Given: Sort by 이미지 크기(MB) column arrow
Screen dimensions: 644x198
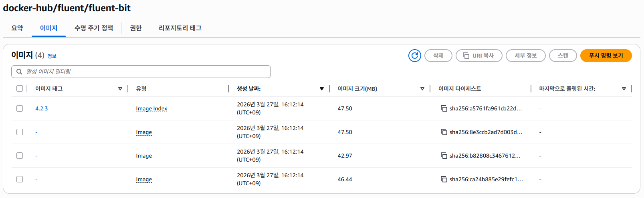Looking at the screenshot, I should pyautogui.click(x=422, y=89).
